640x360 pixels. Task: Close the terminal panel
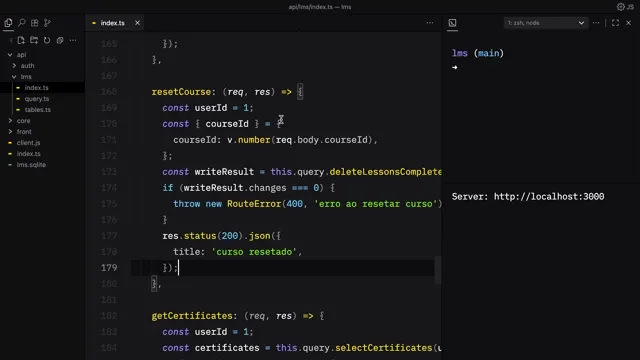629,23
